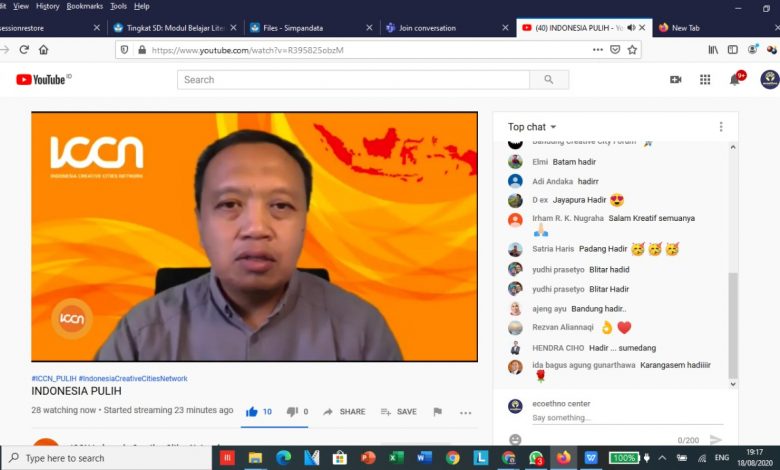Click ajeng ayu chat avatar
The image size is (780, 470).
click(x=515, y=308)
